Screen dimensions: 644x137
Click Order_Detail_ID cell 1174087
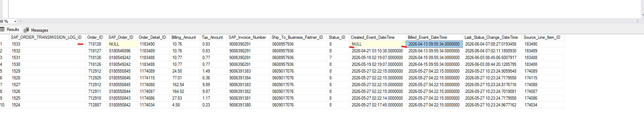(x=153, y=91)
